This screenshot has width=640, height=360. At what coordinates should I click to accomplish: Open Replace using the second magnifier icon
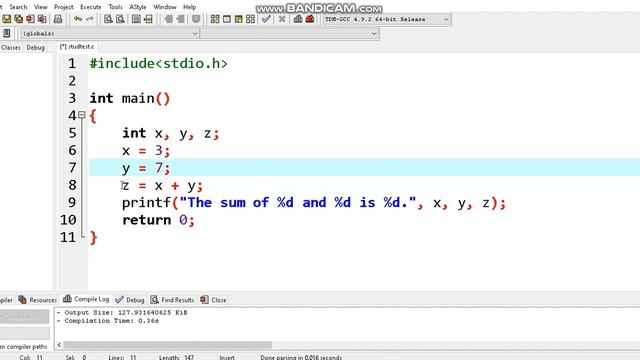[120, 19]
